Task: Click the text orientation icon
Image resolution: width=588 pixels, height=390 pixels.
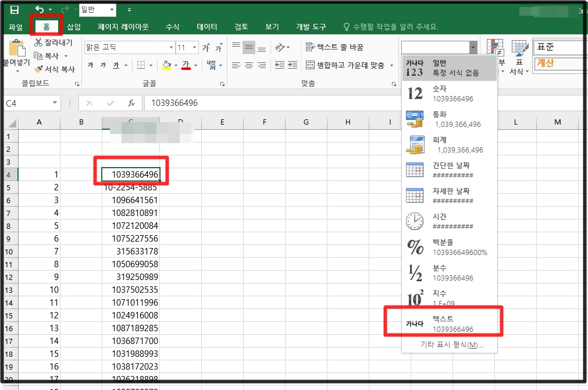Action: coord(280,47)
